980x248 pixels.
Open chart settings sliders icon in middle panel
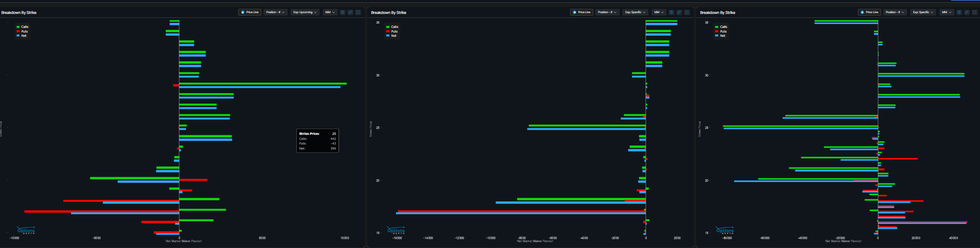671,12
